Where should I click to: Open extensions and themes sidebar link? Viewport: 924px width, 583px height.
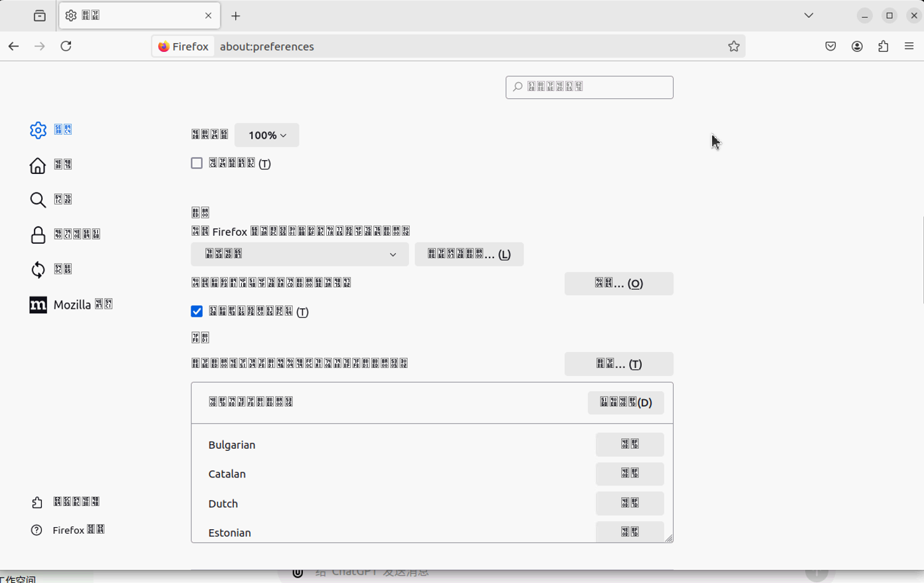coord(66,503)
